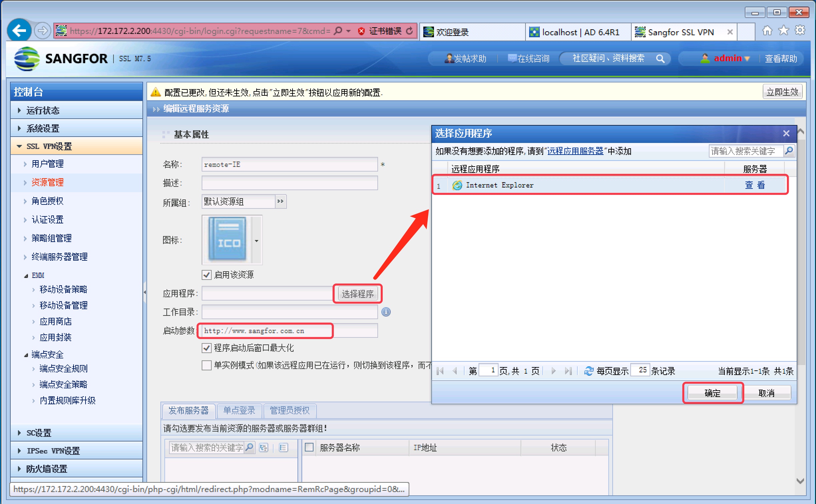Click the blue info icon beside working directory
Image resolution: width=816 pixels, height=504 pixels.
(x=386, y=312)
